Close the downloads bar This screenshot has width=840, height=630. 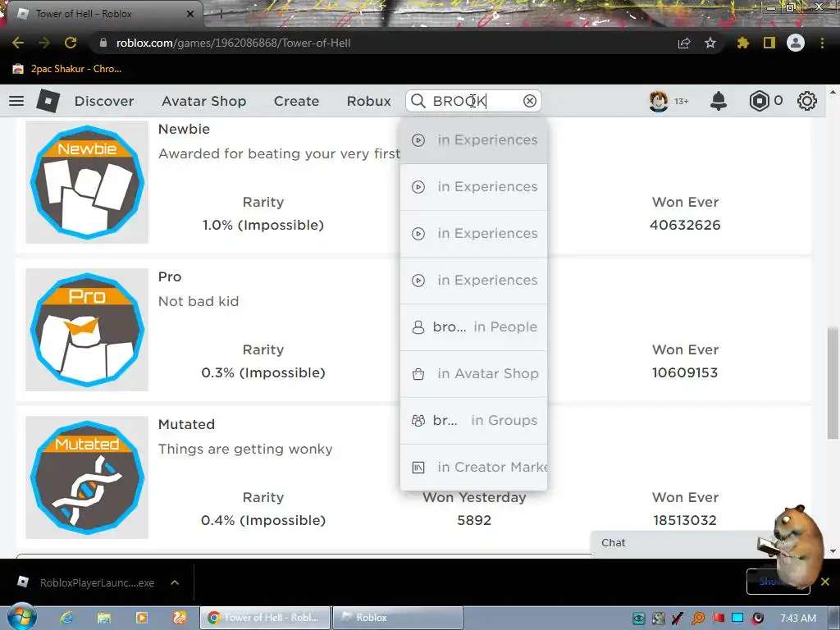(825, 582)
